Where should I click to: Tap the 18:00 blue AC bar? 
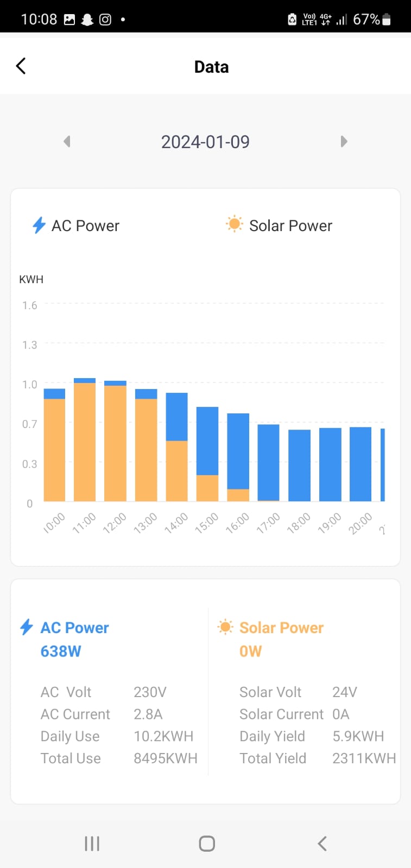(299, 465)
